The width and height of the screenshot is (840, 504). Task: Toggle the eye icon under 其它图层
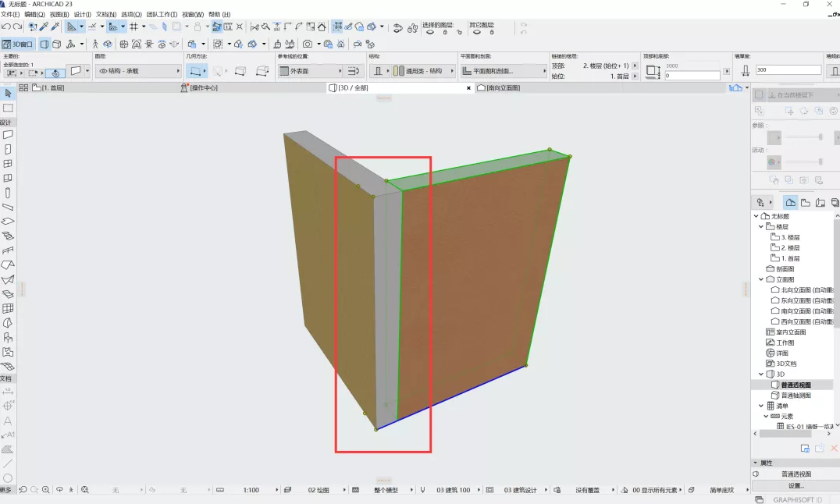[477, 32]
